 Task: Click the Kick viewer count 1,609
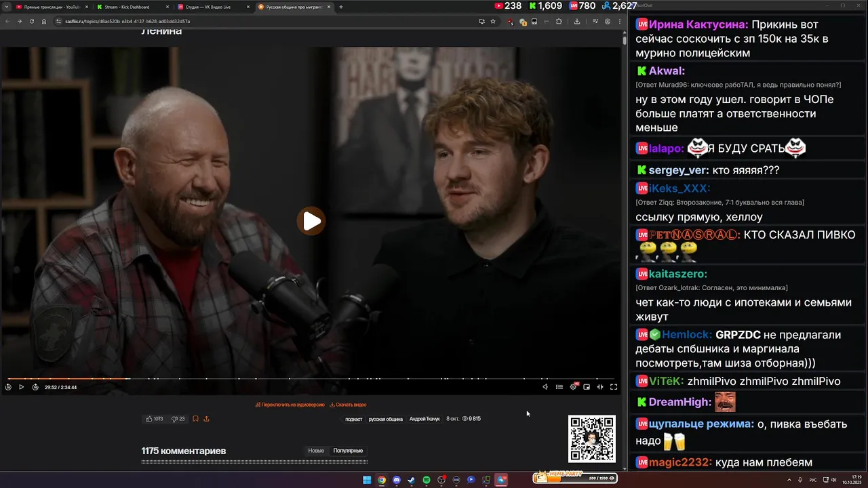tap(545, 5)
